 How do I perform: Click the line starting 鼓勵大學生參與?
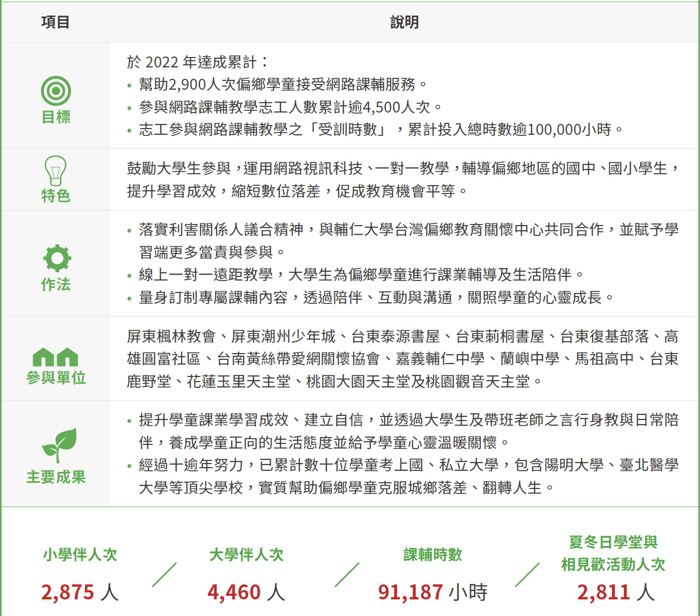tap(403, 169)
